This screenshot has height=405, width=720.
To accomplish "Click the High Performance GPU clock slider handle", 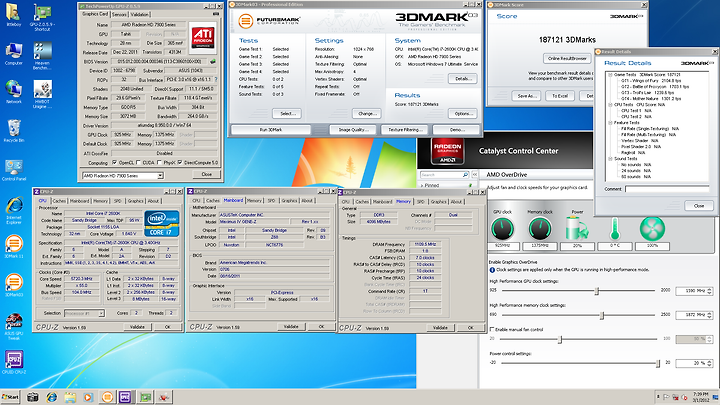I will tap(597, 291).
